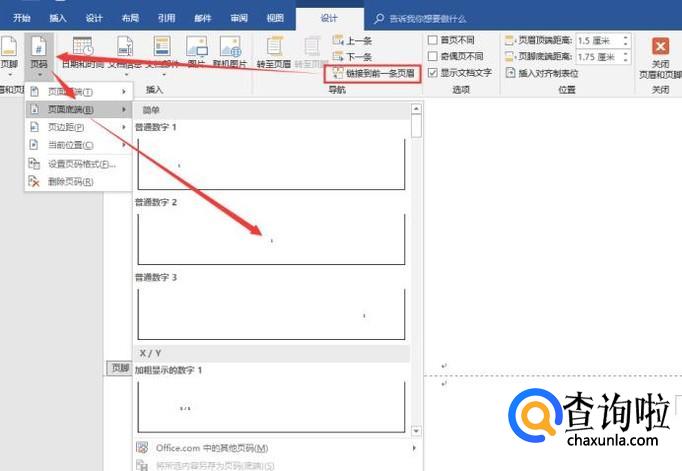Open the 文档部件 quick parts icon
This screenshot has height=471, width=682.
coord(162,46)
